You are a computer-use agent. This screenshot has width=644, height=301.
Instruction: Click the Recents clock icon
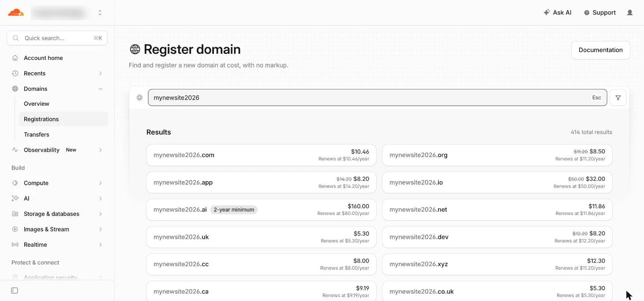[15, 73]
